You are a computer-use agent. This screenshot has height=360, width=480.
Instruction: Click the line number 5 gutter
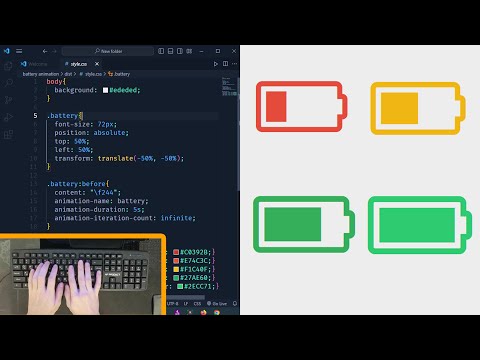pos(35,116)
